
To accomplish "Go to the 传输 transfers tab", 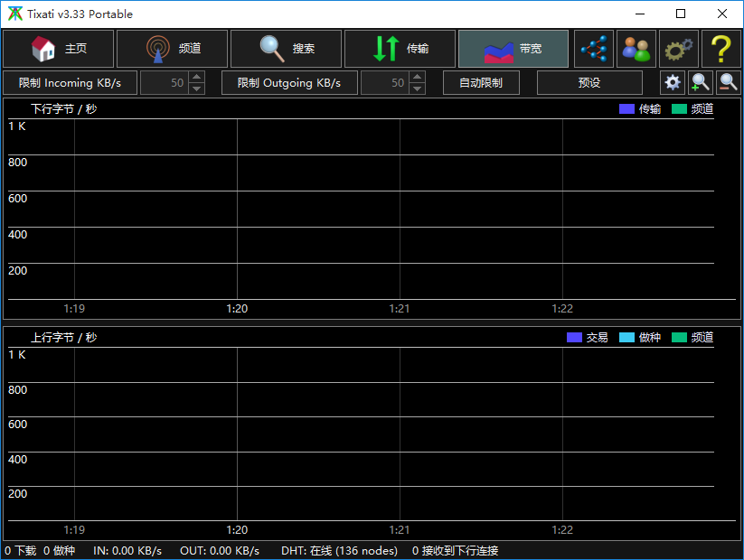I will pyautogui.click(x=400, y=49).
